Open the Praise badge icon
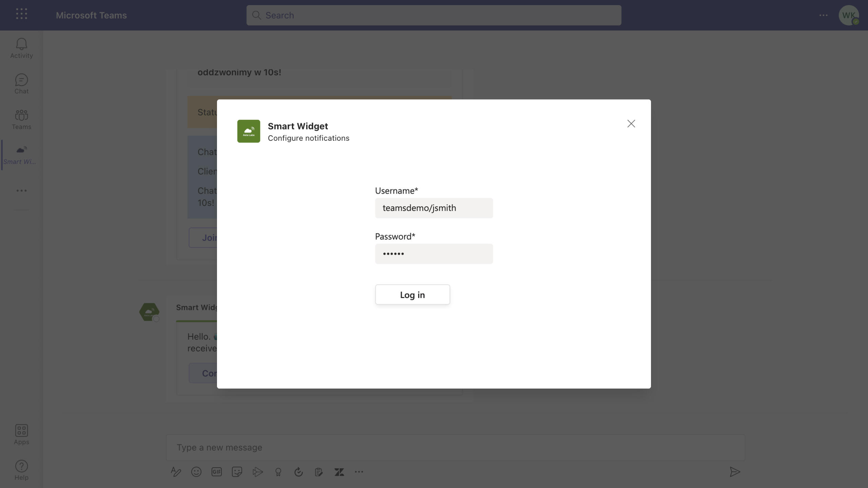This screenshot has height=488, width=868. [278, 472]
